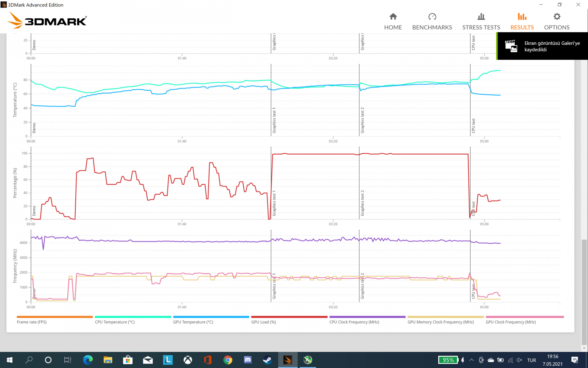The width and height of the screenshot is (588, 368).
Task: Open the OPTIONS page
Action: click(557, 21)
